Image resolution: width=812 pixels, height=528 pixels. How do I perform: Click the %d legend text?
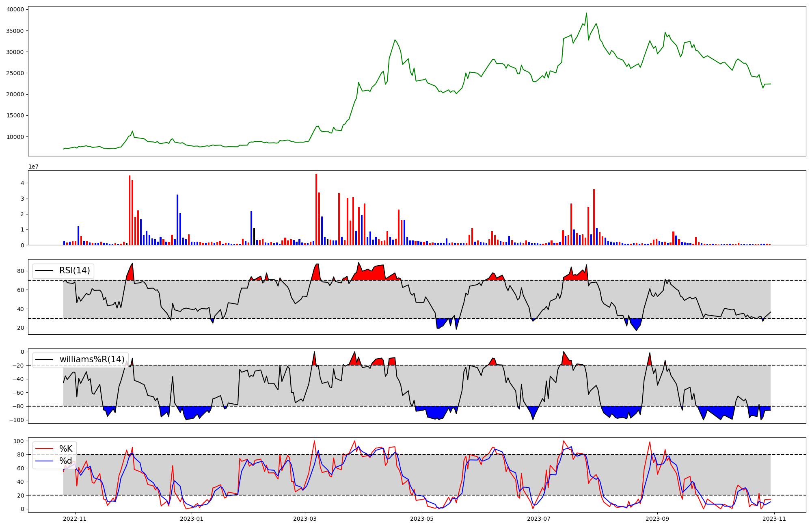pos(66,461)
